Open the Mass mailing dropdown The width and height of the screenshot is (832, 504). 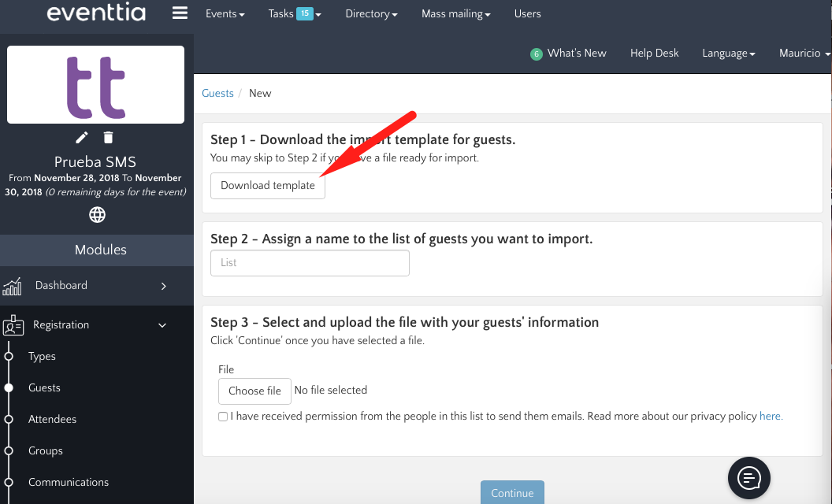[x=455, y=13]
